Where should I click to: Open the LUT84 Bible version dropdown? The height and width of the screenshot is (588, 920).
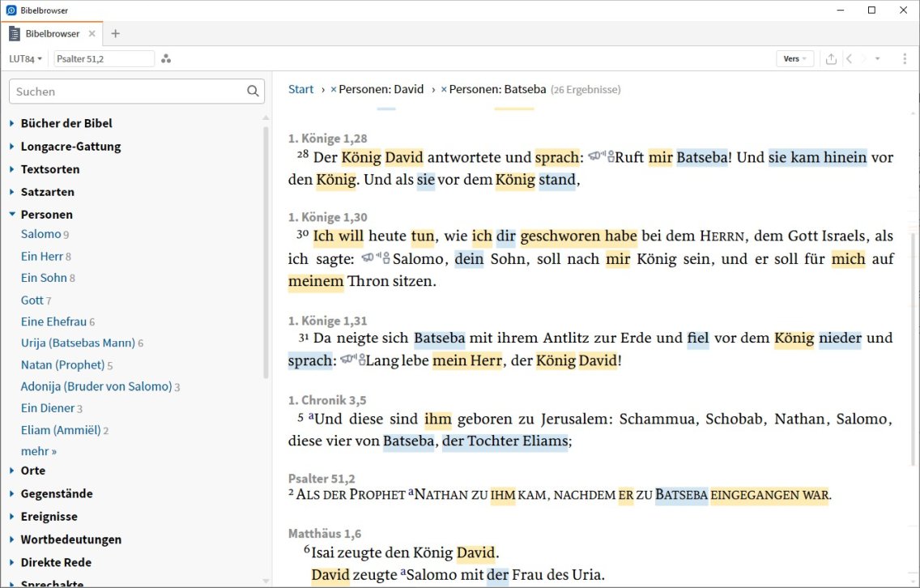click(x=25, y=58)
